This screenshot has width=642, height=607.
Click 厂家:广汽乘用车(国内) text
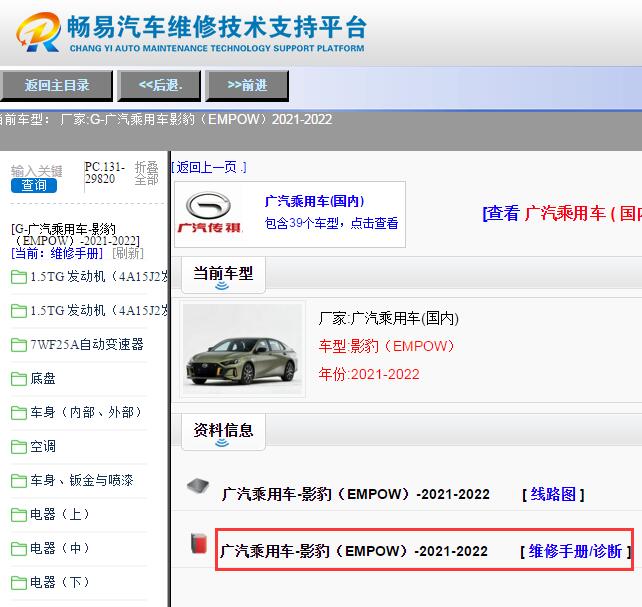tap(389, 318)
